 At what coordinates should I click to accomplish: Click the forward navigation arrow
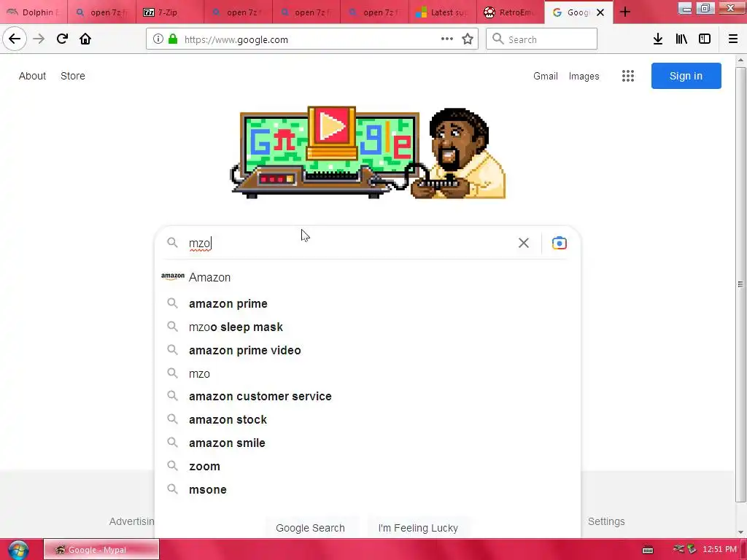(39, 39)
